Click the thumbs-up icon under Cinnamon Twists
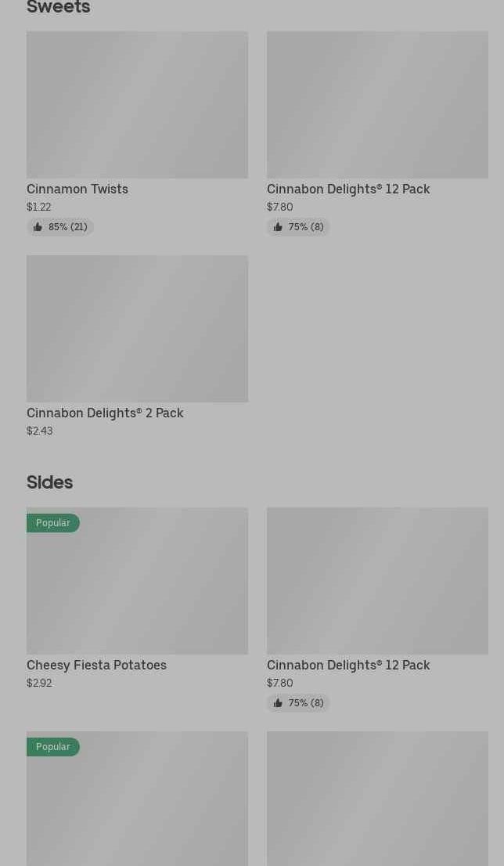Image resolution: width=504 pixels, height=866 pixels. [38, 227]
